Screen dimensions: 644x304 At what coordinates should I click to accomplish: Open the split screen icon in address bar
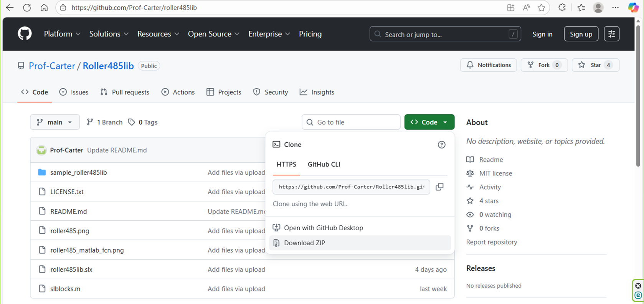coord(510,8)
